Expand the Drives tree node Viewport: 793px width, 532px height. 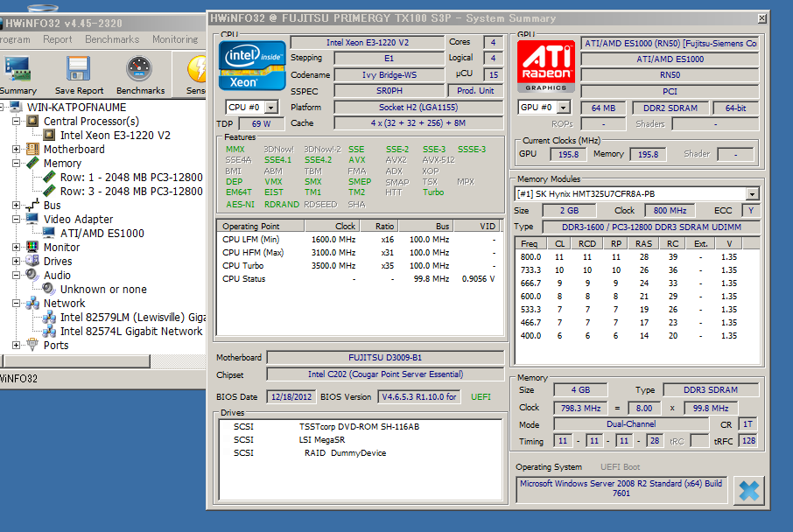tap(16, 261)
